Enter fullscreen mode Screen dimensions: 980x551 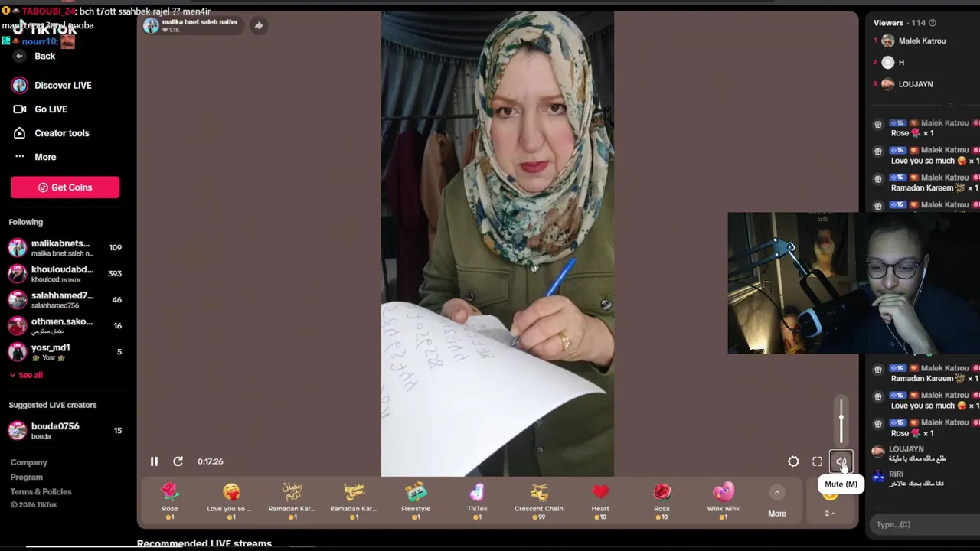pos(817,461)
